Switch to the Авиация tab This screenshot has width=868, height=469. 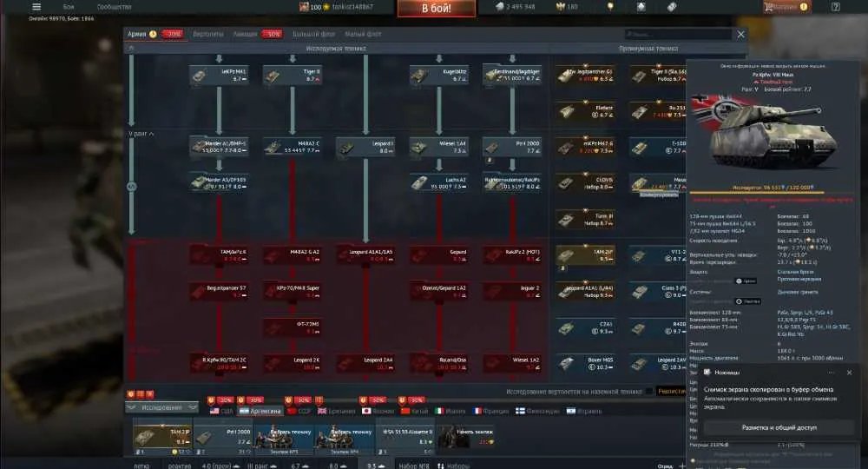tap(245, 34)
